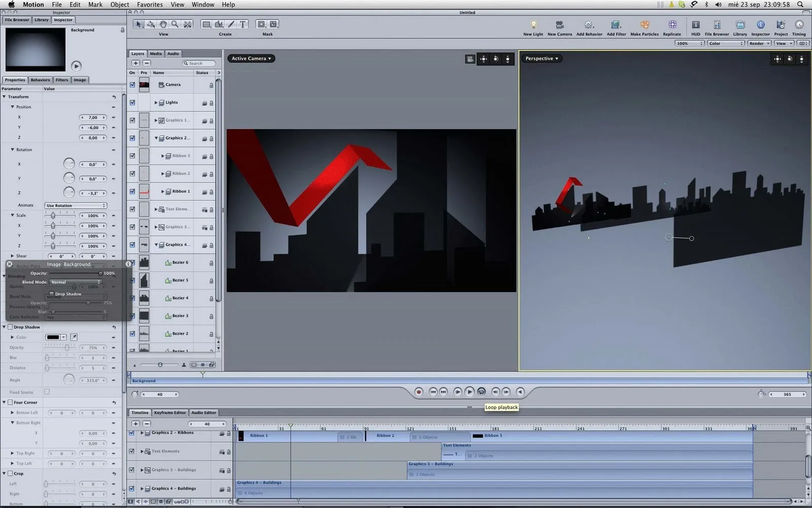Viewport: 812px width, 508px height.
Task: Switch to the Media tab
Action: [155, 53]
